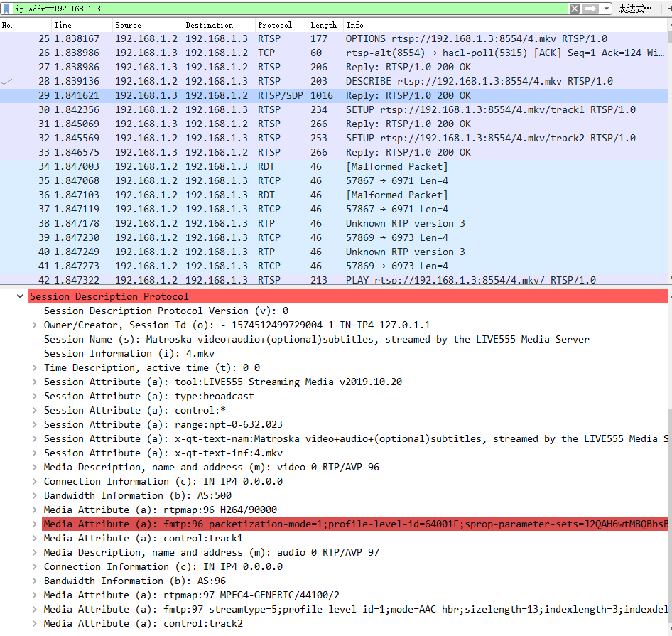Click the filter bookmark icon
This screenshot has width=672, height=636.
[x=6, y=9]
